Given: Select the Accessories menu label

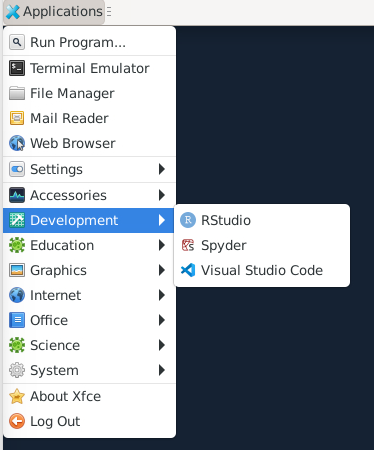Looking at the screenshot, I should [x=68, y=195].
